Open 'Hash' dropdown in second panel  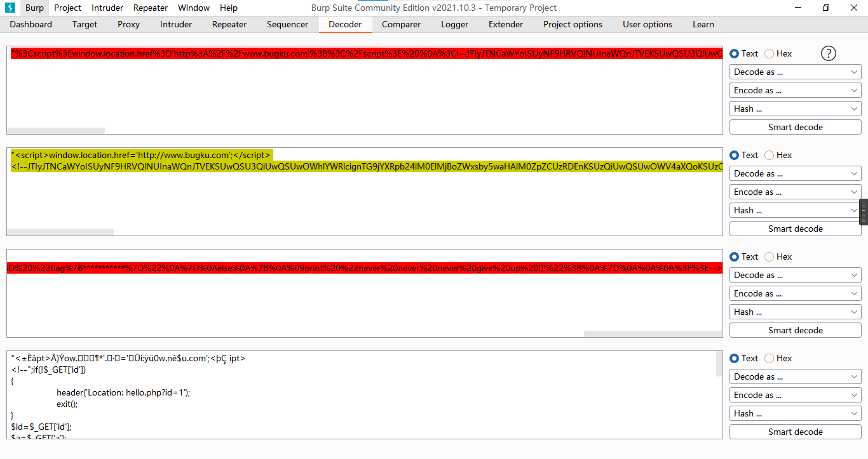tap(796, 210)
